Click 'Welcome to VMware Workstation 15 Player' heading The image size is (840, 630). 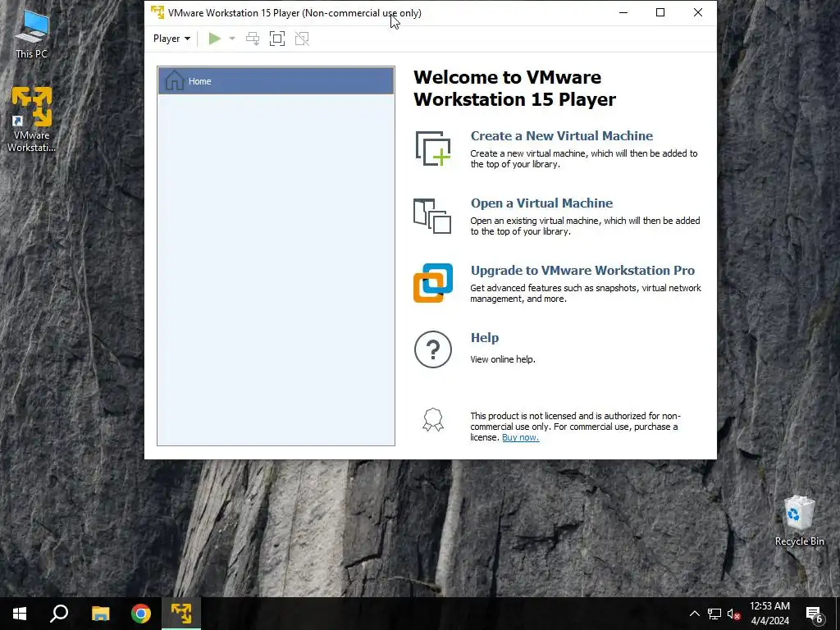click(x=514, y=89)
